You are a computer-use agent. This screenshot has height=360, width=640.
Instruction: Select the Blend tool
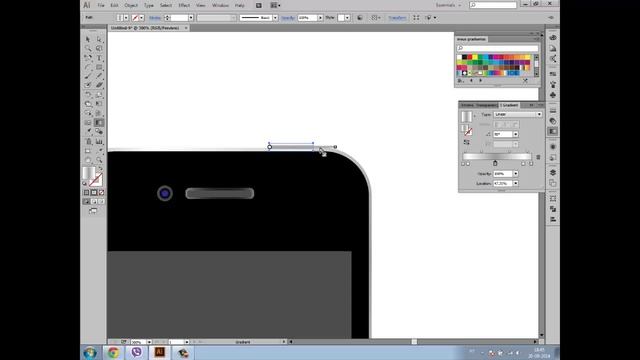click(99, 131)
